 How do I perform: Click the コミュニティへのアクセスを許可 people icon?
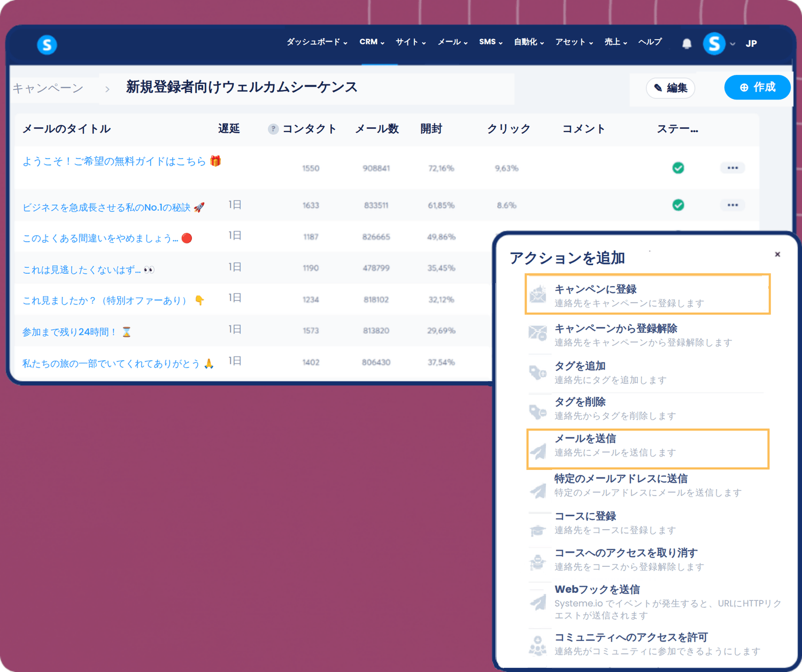click(538, 645)
